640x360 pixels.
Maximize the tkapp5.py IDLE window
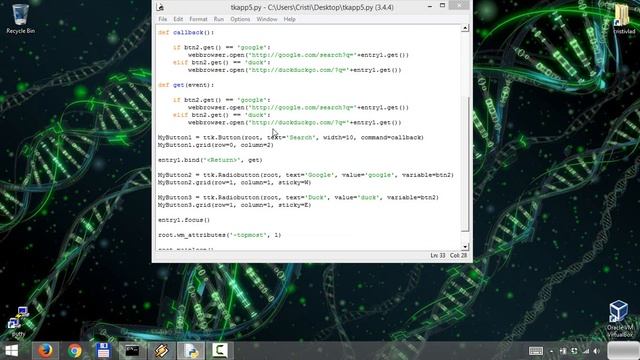(x=442, y=6)
